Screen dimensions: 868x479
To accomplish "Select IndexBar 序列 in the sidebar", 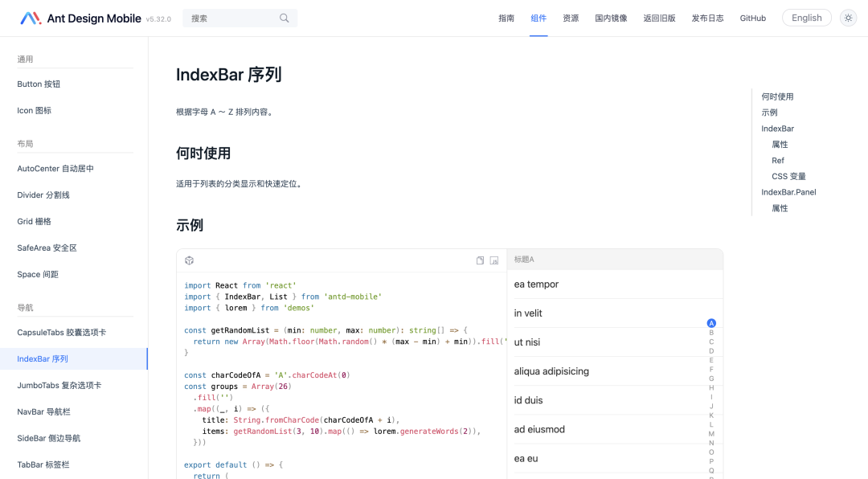I will tap(74, 358).
